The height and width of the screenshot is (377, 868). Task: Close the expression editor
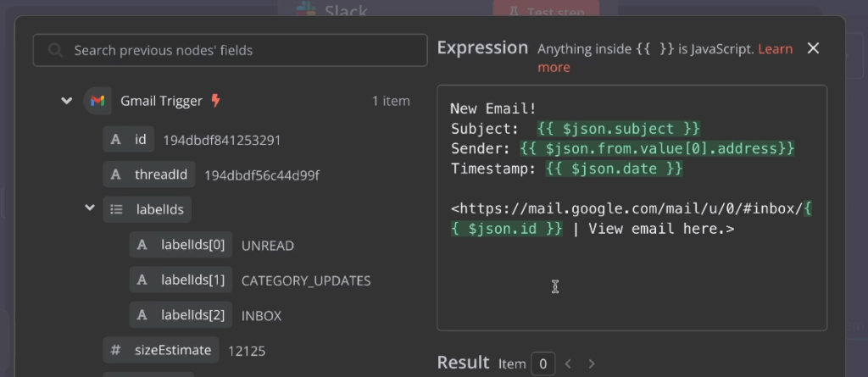pos(813,48)
